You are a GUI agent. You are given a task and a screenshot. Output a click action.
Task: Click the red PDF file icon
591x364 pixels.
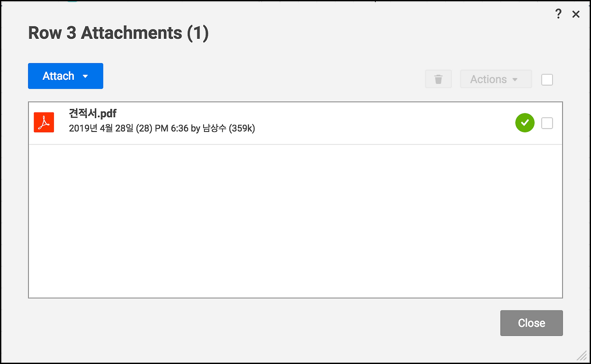click(44, 122)
